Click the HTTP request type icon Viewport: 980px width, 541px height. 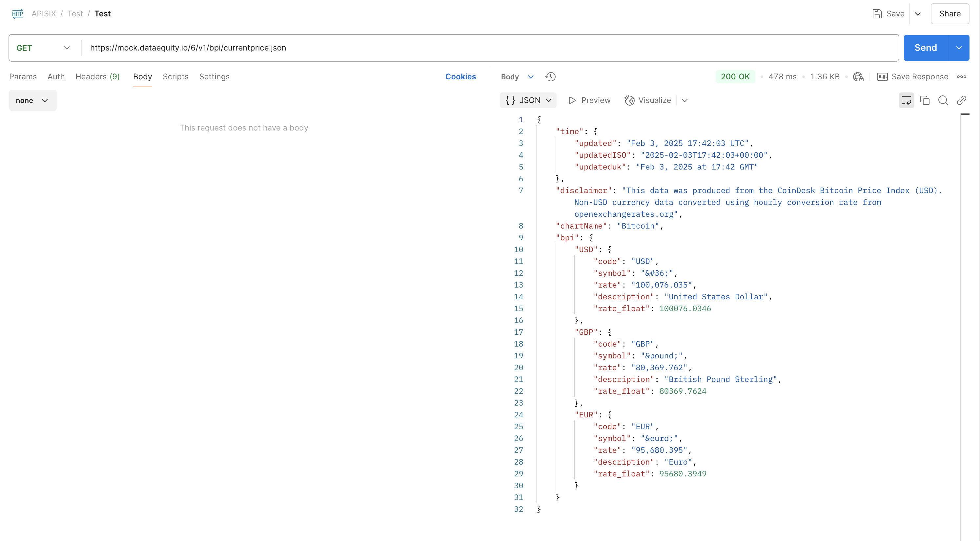(17, 14)
